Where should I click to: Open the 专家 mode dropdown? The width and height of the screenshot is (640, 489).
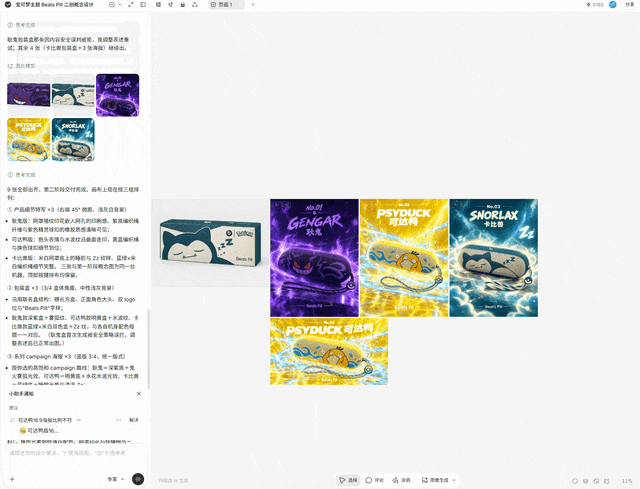(x=116, y=479)
